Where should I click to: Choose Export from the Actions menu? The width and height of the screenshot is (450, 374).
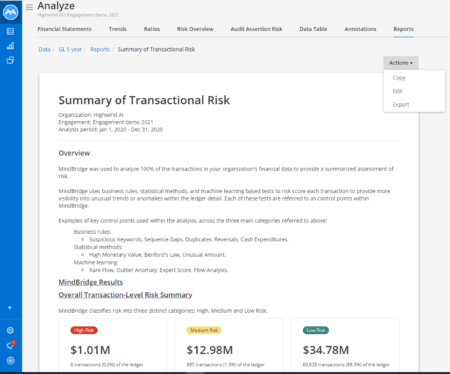[401, 104]
